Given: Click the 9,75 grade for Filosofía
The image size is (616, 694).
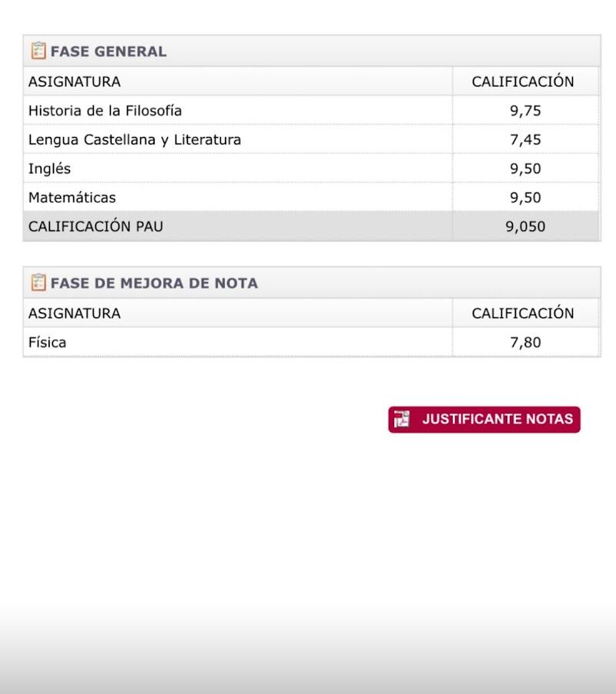Looking at the screenshot, I should tap(525, 111).
